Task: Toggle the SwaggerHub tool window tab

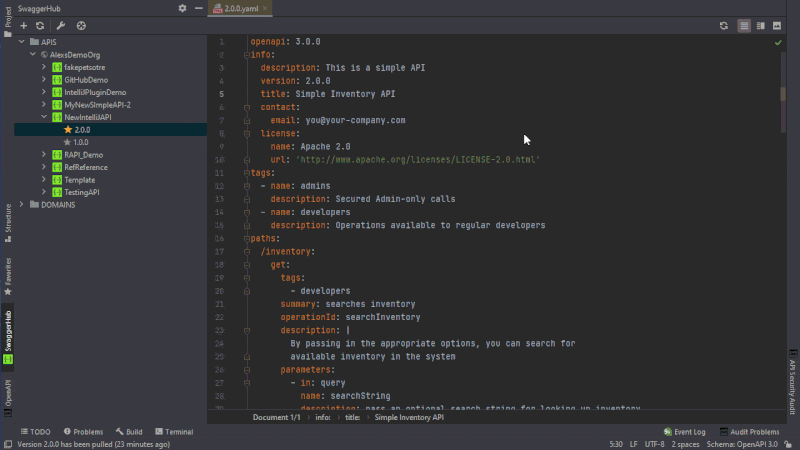Action: 8,337
